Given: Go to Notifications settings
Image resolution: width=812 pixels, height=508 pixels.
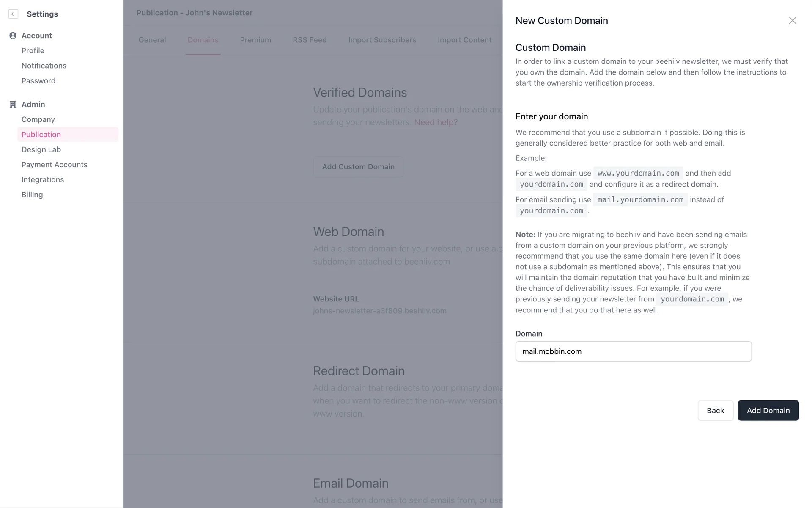Looking at the screenshot, I should tap(44, 66).
